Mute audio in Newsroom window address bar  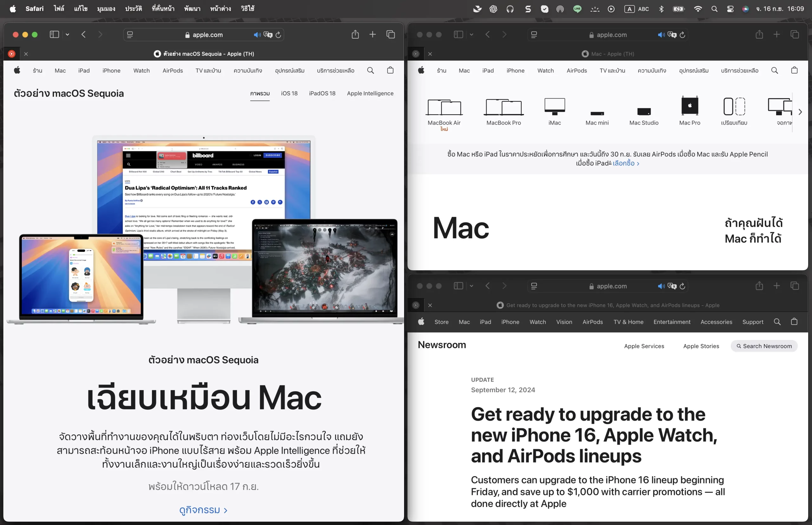coord(661,286)
